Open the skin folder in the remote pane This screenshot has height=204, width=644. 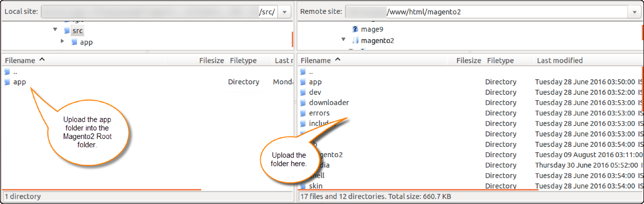click(316, 186)
